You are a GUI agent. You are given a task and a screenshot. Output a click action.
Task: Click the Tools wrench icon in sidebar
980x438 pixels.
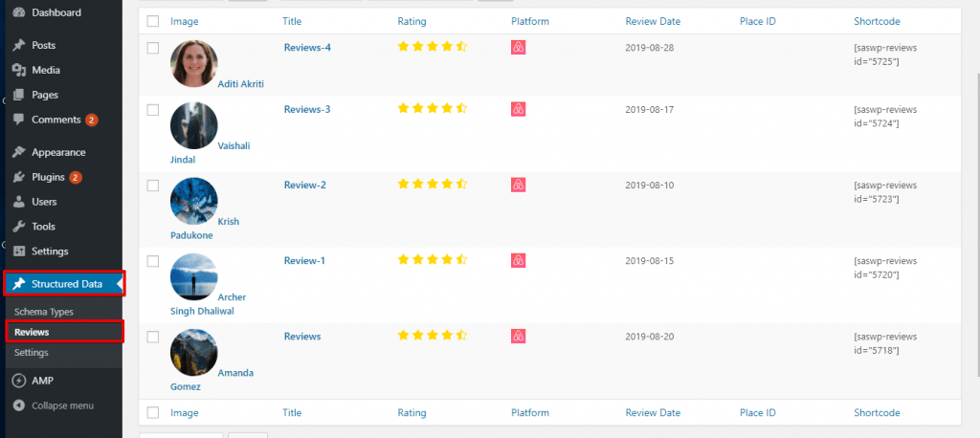click(x=19, y=227)
